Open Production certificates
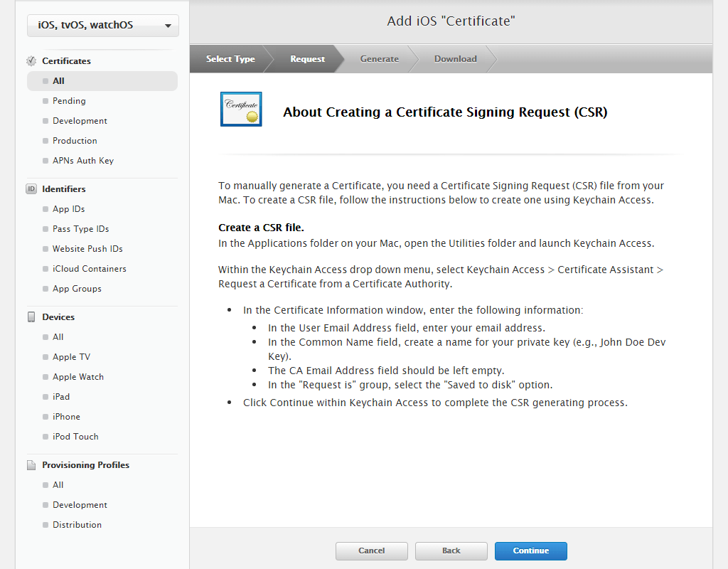The width and height of the screenshot is (728, 569). pos(75,141)
